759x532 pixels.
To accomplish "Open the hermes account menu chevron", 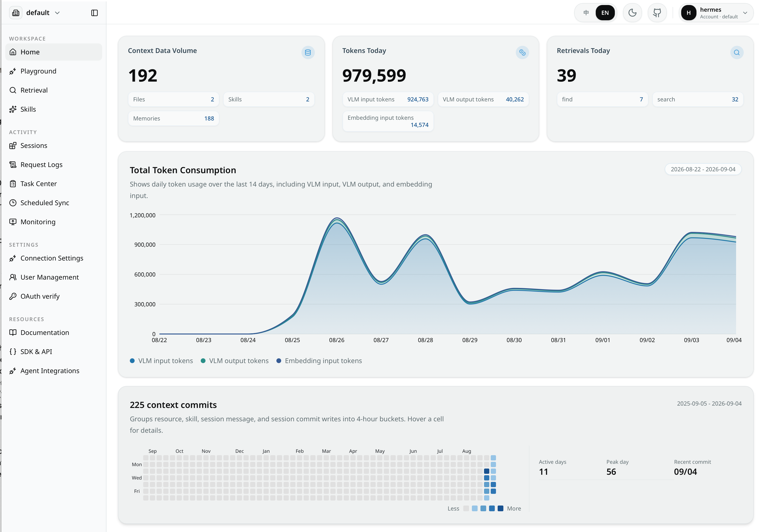I will click(x=745, y=13).
